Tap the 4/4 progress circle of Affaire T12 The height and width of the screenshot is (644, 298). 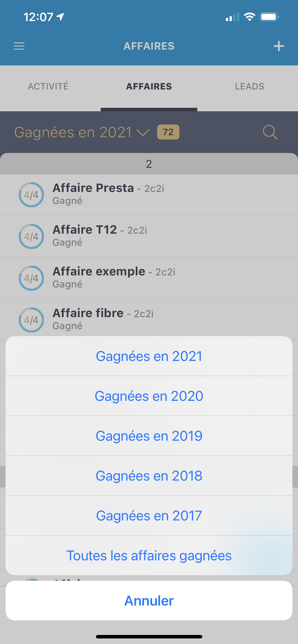(x=31, y=236)
